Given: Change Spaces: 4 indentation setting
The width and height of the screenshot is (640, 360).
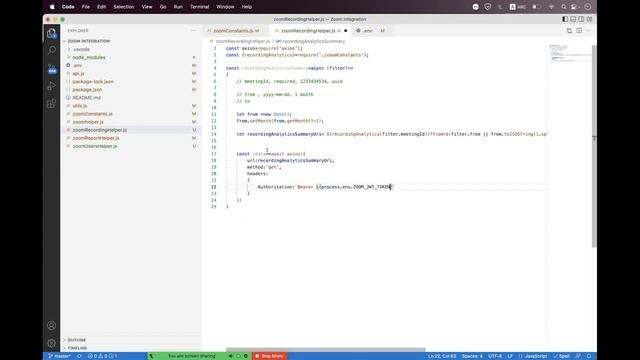Looking at the screenshot, I should click(472, 356).
